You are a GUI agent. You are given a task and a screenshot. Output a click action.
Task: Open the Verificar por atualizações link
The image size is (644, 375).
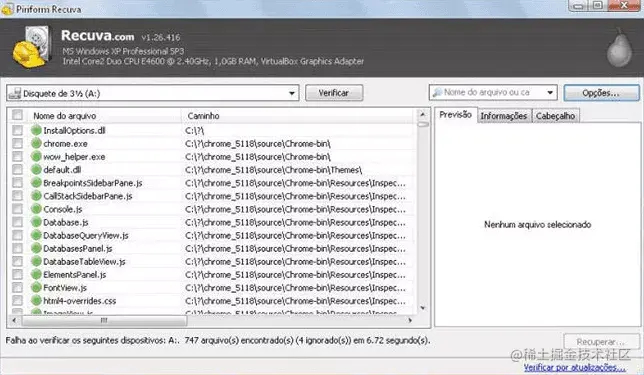575,367
